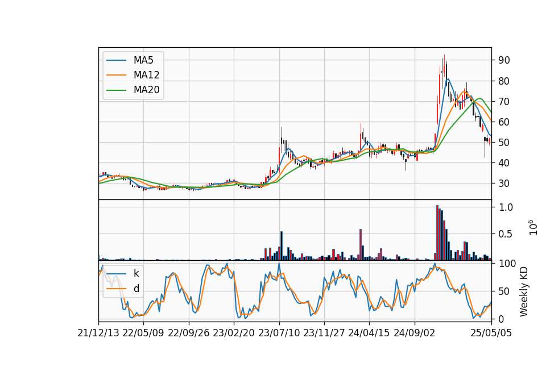Click the blue MA5 legend line sample

pos(116,60)
